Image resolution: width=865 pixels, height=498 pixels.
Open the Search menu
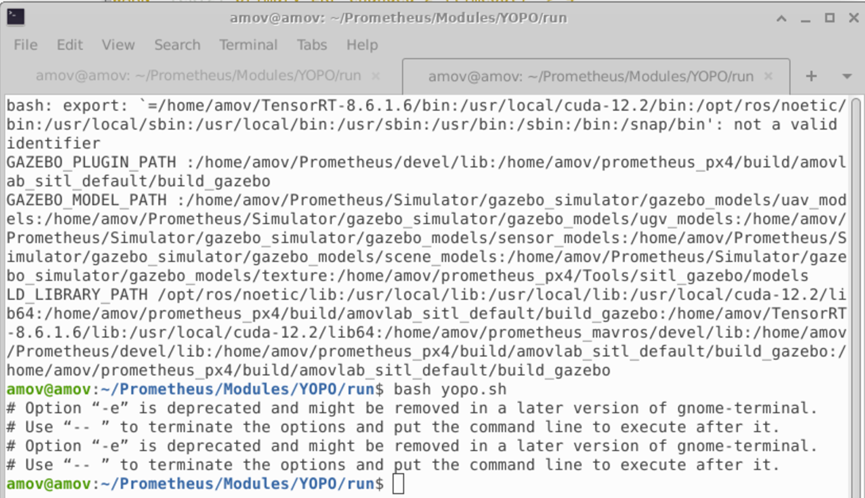pos(177,45)
